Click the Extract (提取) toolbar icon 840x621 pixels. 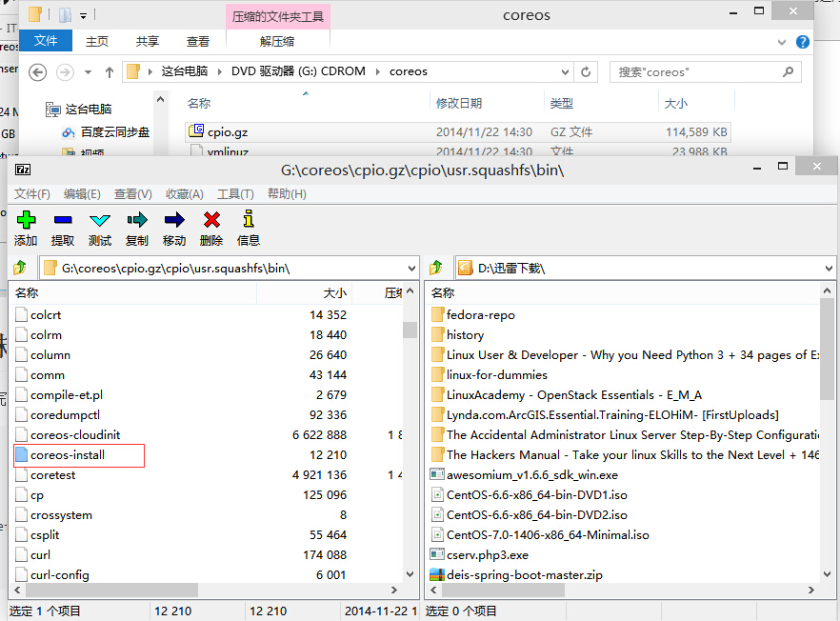point(63,220)
